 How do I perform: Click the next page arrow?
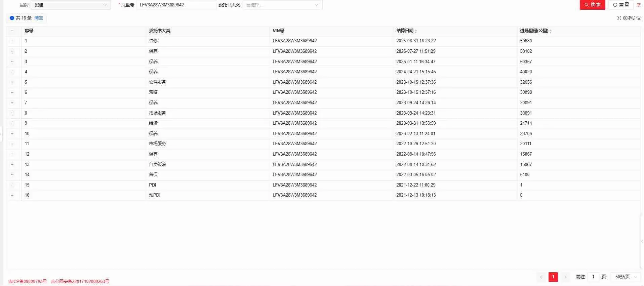[x=565, y=277]
